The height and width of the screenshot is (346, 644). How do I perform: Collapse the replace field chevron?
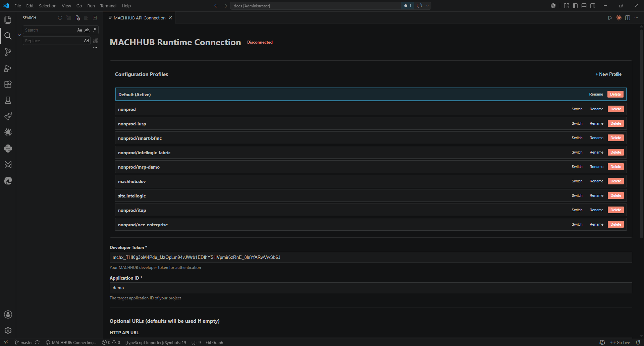(x=19, y=35)
